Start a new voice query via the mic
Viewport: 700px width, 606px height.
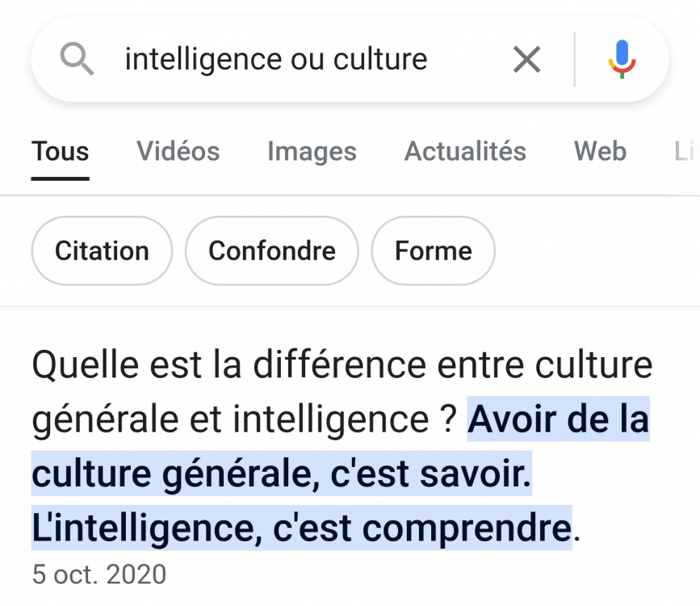point(622,59)
